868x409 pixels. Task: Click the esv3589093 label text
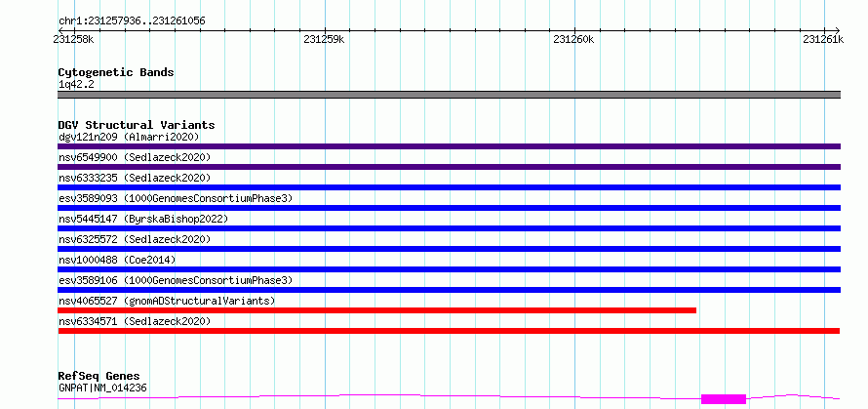(x=175, y=198)
